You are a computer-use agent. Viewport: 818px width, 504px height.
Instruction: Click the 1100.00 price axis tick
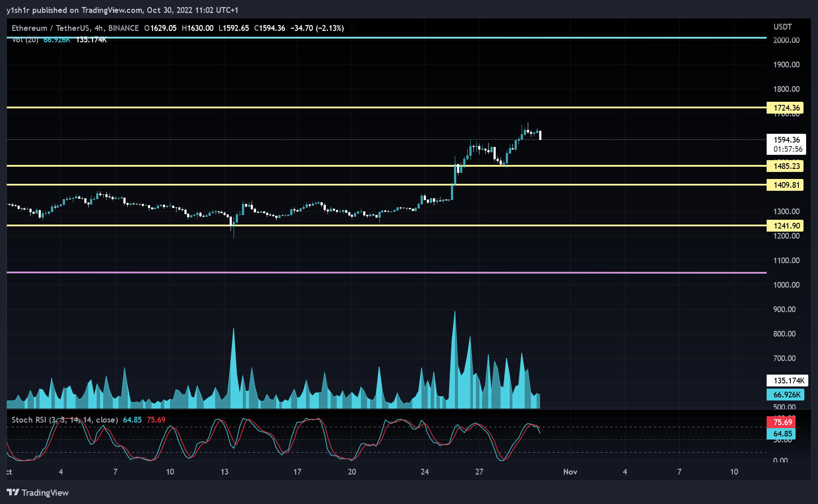tap(786, 261)
